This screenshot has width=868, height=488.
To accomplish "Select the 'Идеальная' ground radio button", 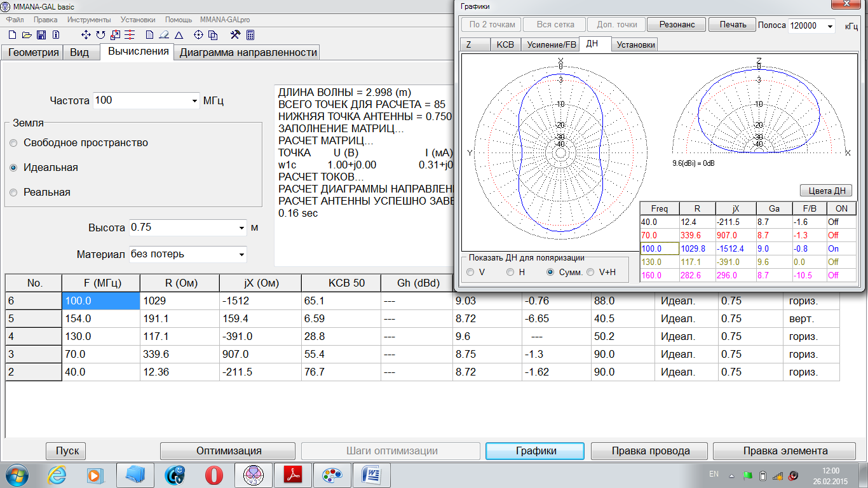I will 14,168.
